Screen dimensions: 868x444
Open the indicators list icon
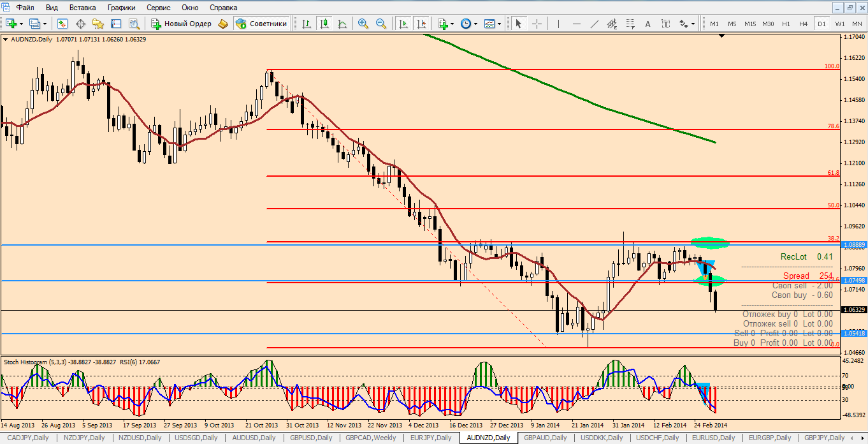click(443, 24)
